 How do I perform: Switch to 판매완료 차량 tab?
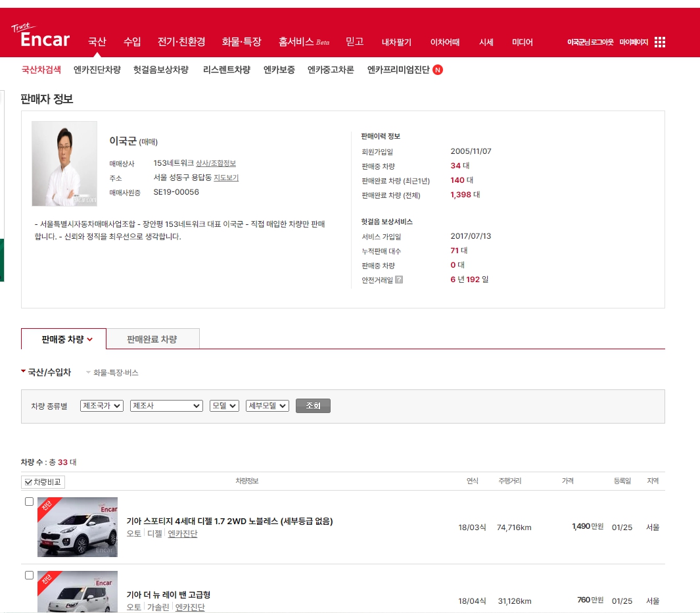point(152,339)
